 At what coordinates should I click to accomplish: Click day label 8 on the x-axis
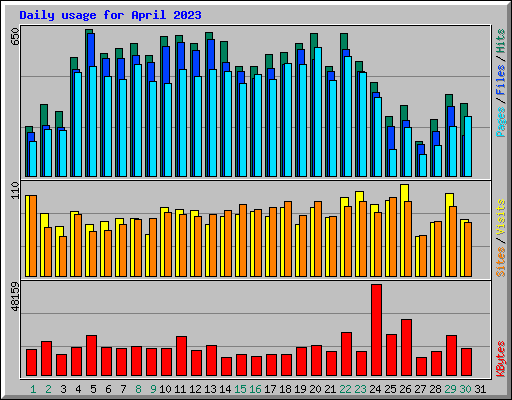pos(138,389)
